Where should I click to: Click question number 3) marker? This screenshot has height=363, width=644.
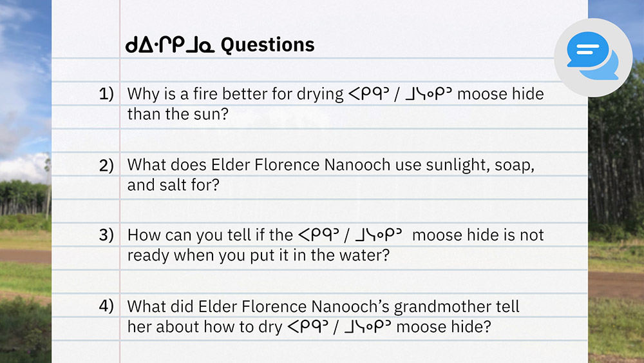[x=106, y=235]
